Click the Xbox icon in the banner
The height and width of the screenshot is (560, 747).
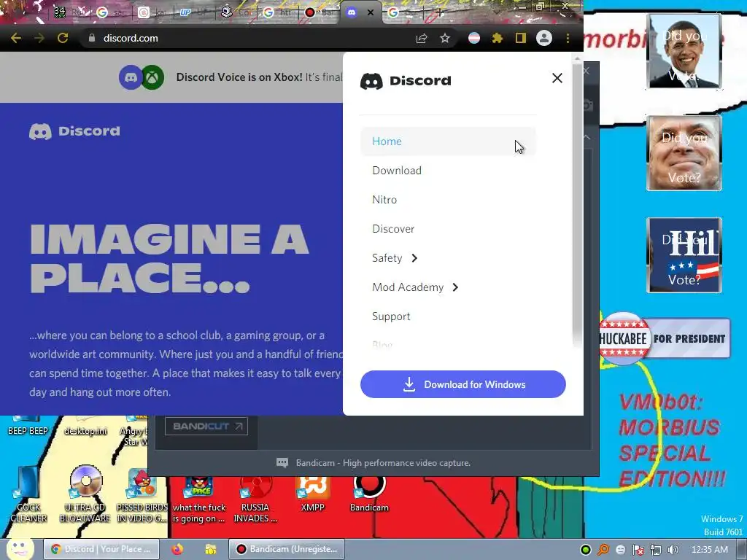[x=152, y=77]
